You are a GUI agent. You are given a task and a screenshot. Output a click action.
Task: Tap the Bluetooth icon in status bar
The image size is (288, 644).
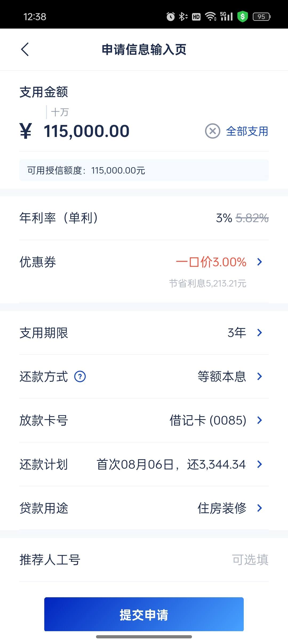(183, 17)
